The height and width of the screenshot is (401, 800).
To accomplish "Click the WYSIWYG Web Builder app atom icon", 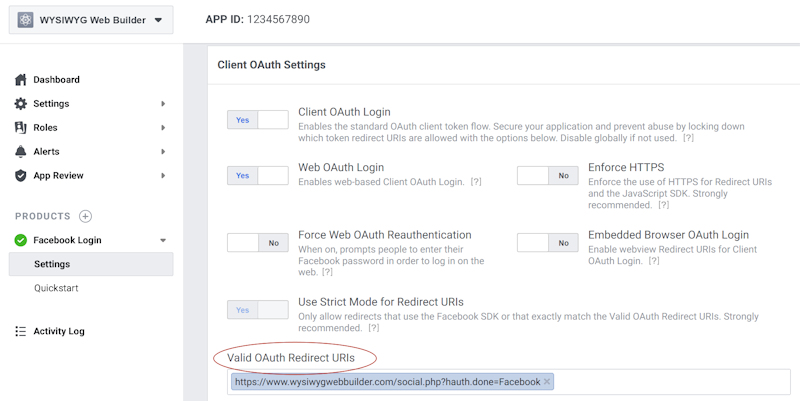I will tap(25, 20).
